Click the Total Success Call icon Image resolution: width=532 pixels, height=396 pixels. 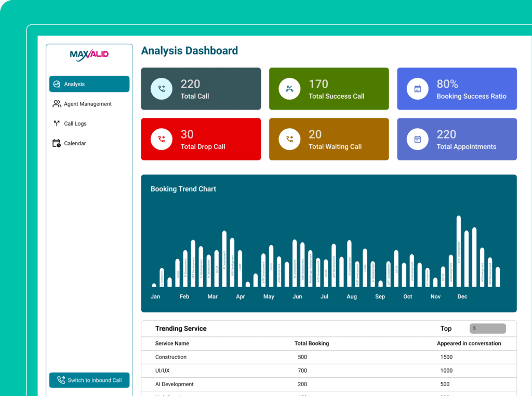289,89
